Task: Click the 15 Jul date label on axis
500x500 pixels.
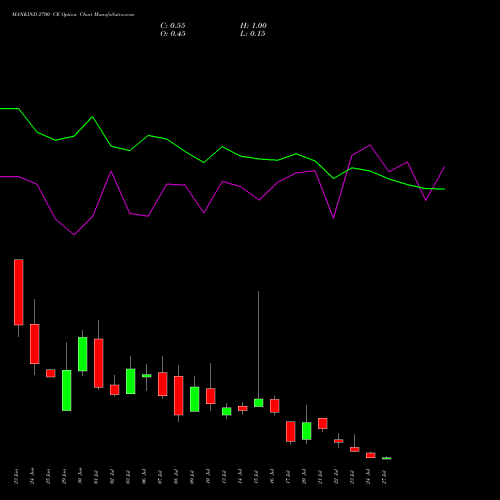Action: (256, 477)
